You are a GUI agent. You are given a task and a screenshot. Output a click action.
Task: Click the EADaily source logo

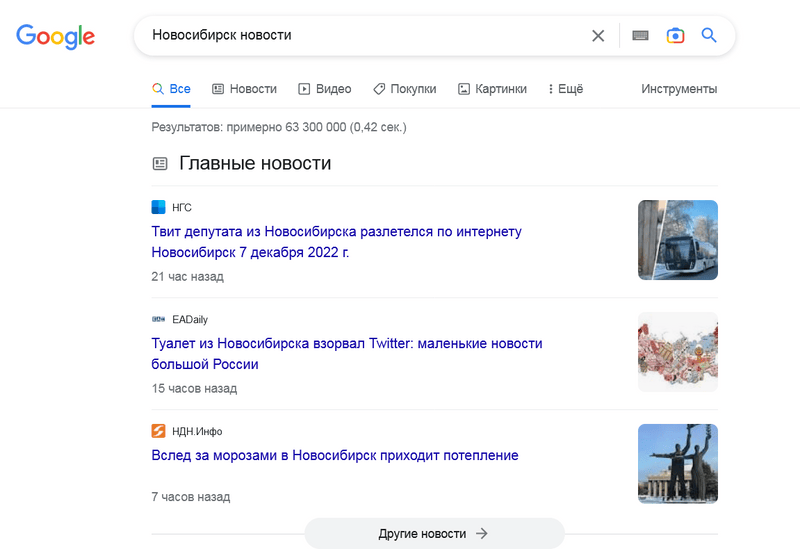pyautogui.click(x=158, y=319)
